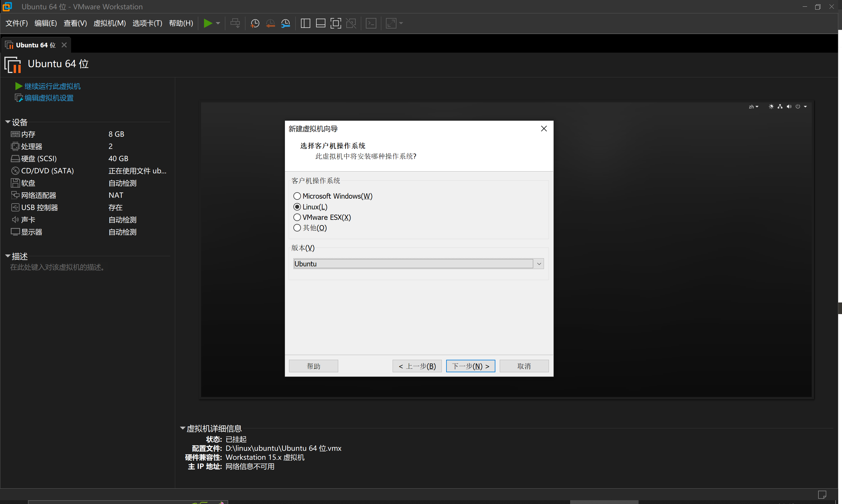Click the display device icon

pos(15,232)
